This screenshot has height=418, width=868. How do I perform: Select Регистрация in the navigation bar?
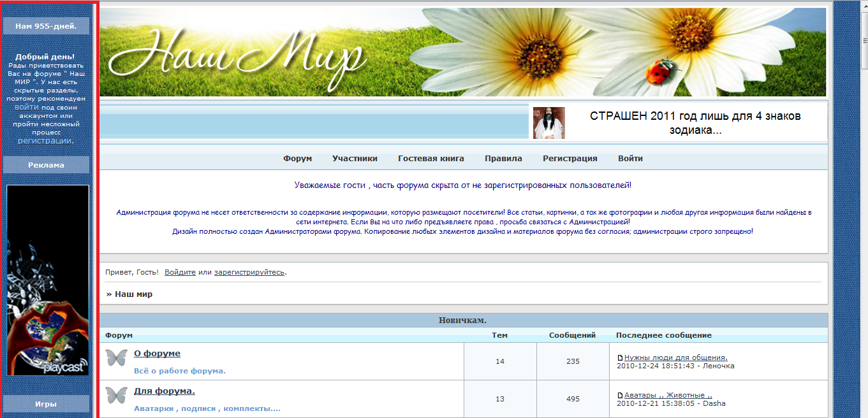tap(570, 159)
